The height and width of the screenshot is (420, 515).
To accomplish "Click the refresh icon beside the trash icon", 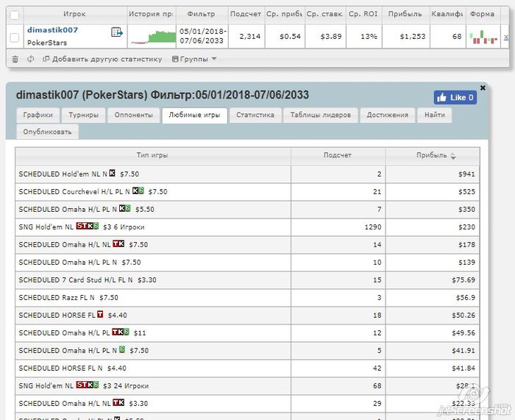I will 31,59.
